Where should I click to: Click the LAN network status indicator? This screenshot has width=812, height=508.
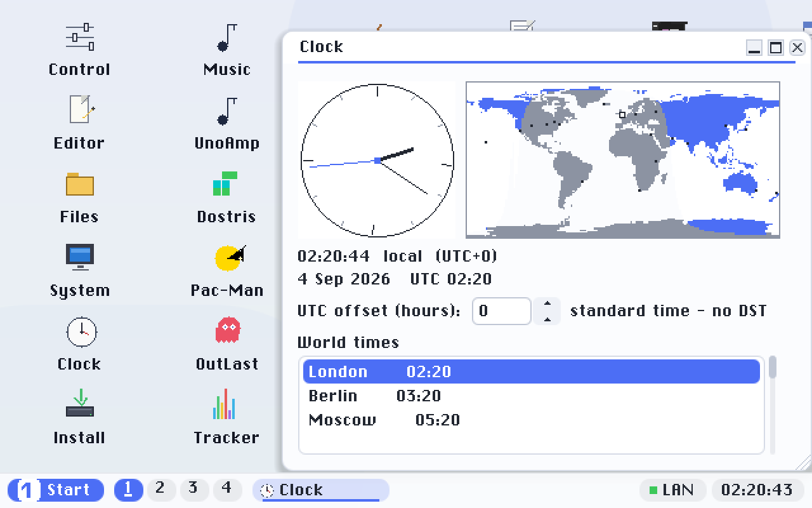(672, 490)
